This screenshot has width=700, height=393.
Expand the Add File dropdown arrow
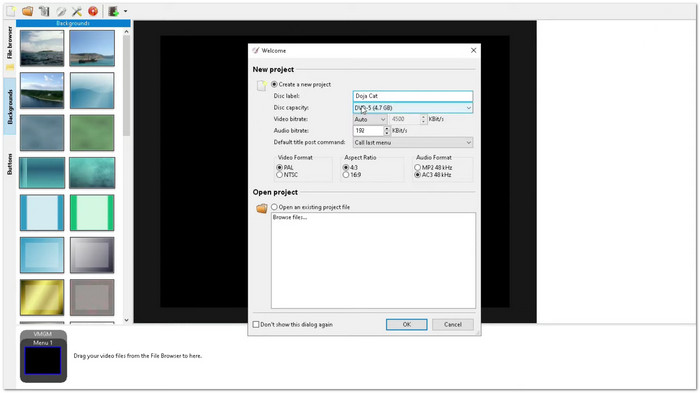pos(125,11)
